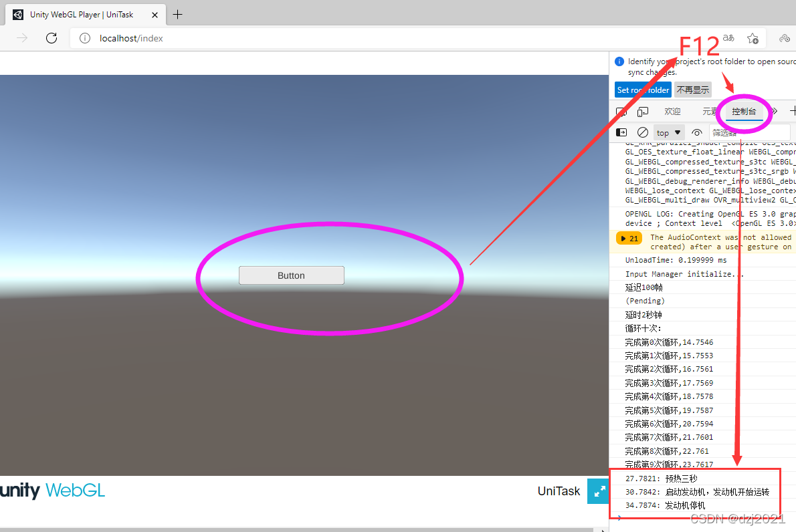
Task: Select the 完成第3次循环,17.7569 log line
Action: tap(702, 383)
